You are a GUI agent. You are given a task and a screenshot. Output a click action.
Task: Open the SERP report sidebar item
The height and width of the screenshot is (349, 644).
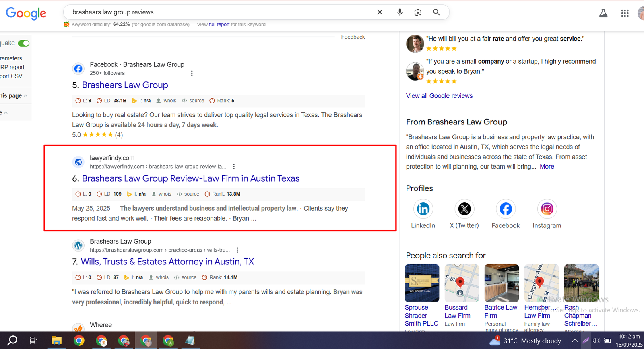click(12, 67)
